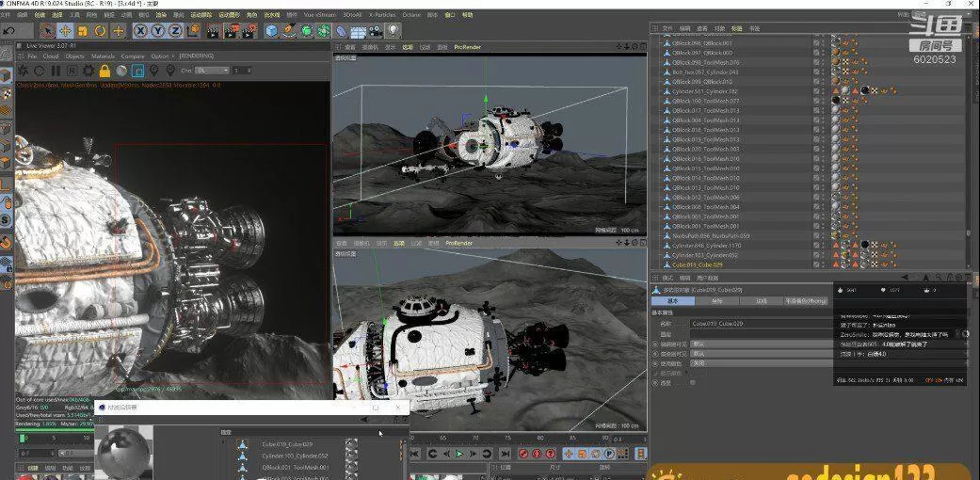The height and width of the screenshot is (480, 980).
Task: Toggle X axis lock
Action: pyautogui.click(x=141, y=31)
